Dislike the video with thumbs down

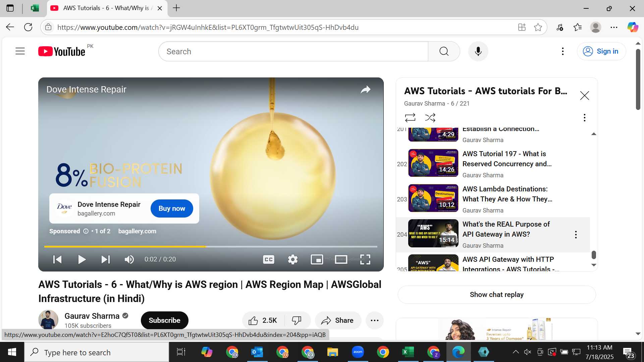click(x=297, y=320)
